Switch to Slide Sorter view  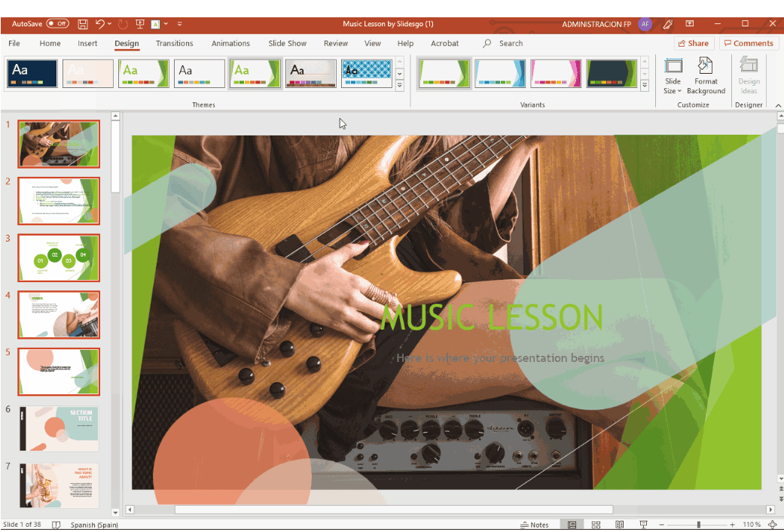[596, 524]
